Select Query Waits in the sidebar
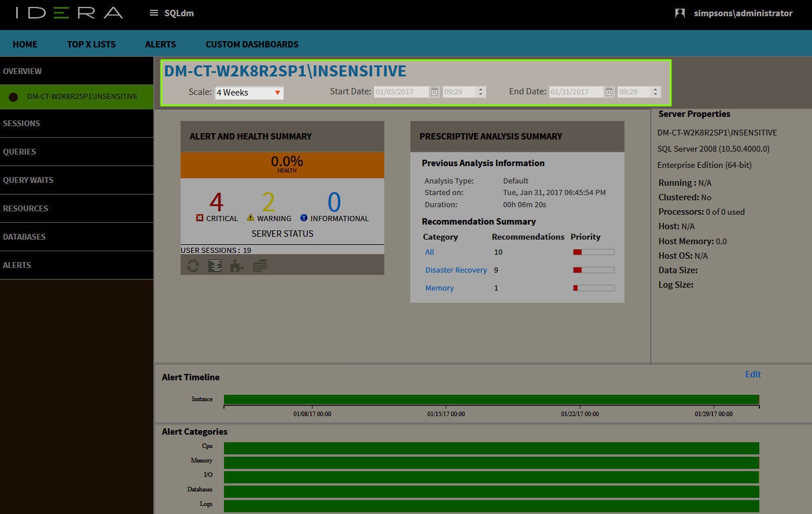This screenshot has width=812, height=514. tap(28, 180)
